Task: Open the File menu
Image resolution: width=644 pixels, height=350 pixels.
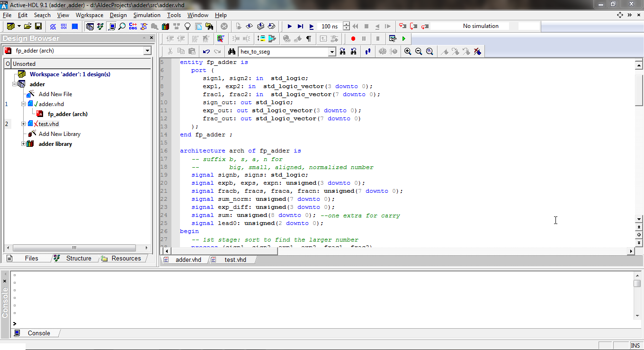Action: click(7, 15)
